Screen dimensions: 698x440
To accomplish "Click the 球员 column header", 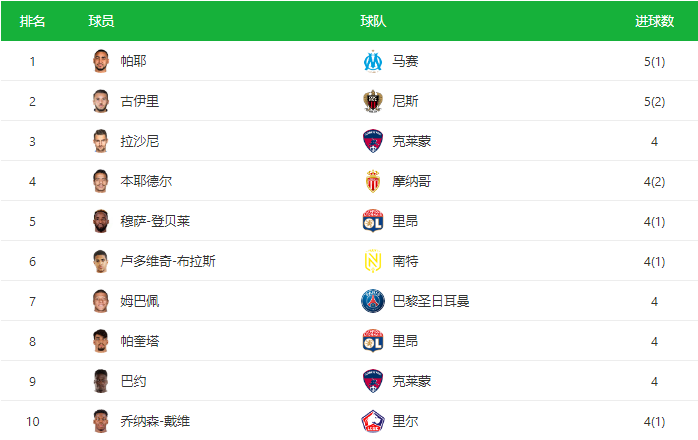I will coord(101,21).
